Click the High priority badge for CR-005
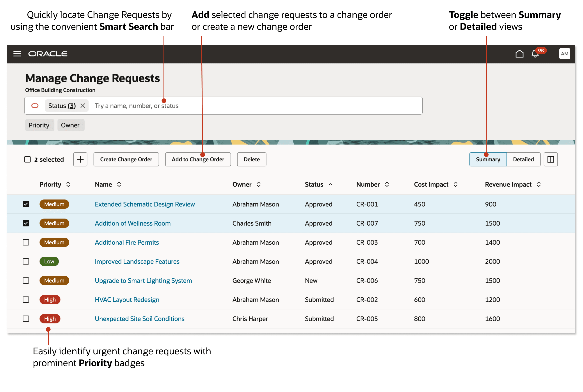This screenshot has width=583, height=392. pos(50,319)
